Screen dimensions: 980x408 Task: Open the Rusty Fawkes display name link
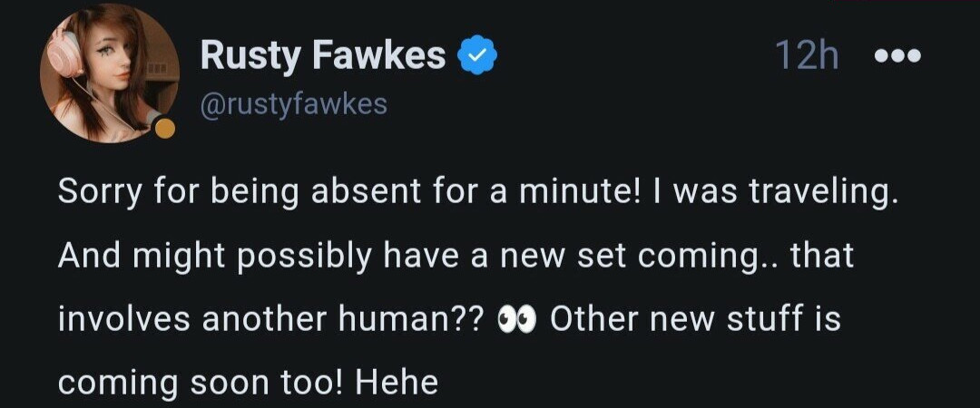point(322,56)
